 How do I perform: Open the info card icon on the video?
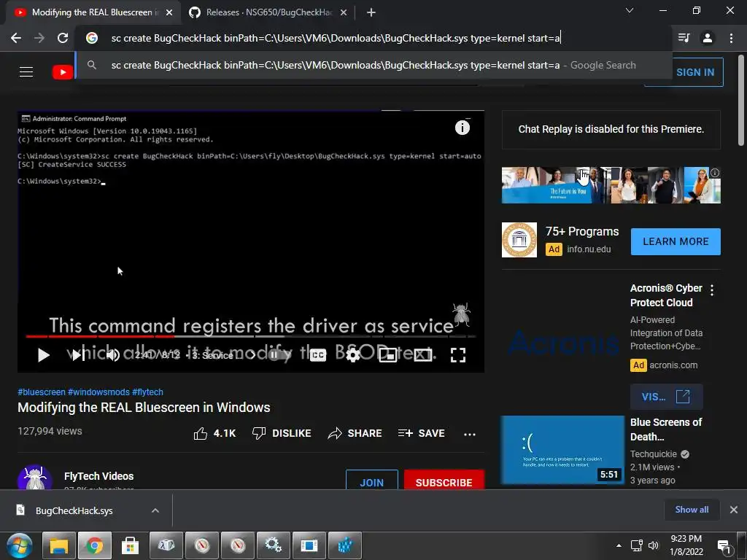point(462,128)
